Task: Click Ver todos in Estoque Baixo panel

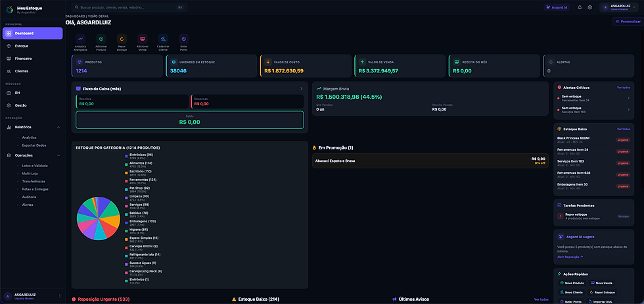Action: (x=624, y=129)
